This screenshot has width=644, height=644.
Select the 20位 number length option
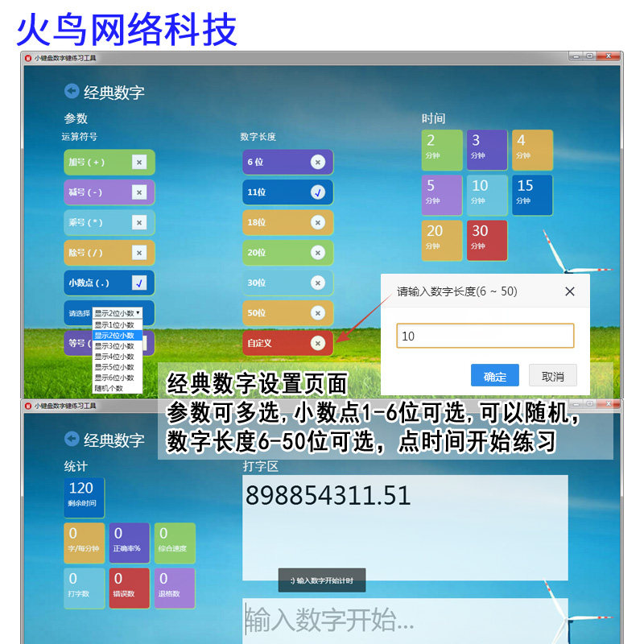(287, 252)
